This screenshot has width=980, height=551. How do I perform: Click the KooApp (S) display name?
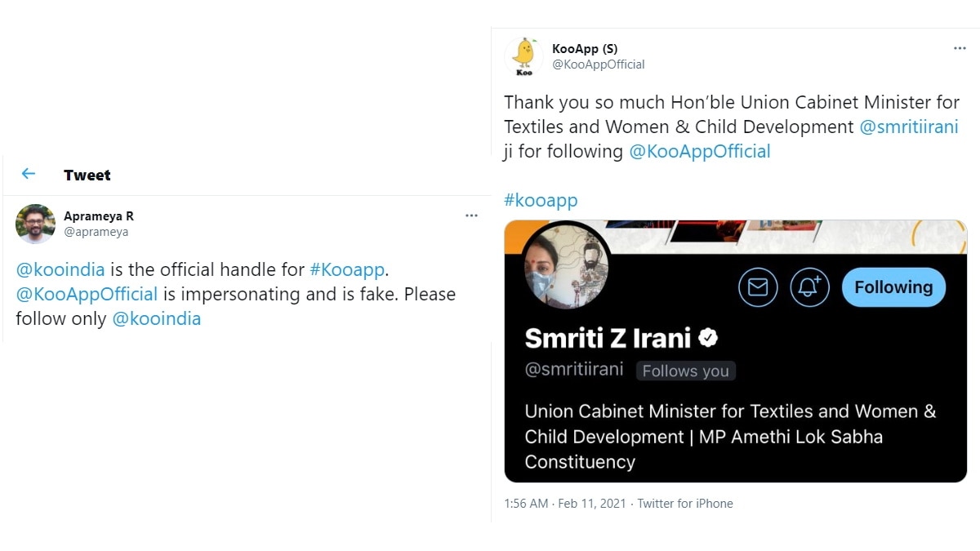585,49
